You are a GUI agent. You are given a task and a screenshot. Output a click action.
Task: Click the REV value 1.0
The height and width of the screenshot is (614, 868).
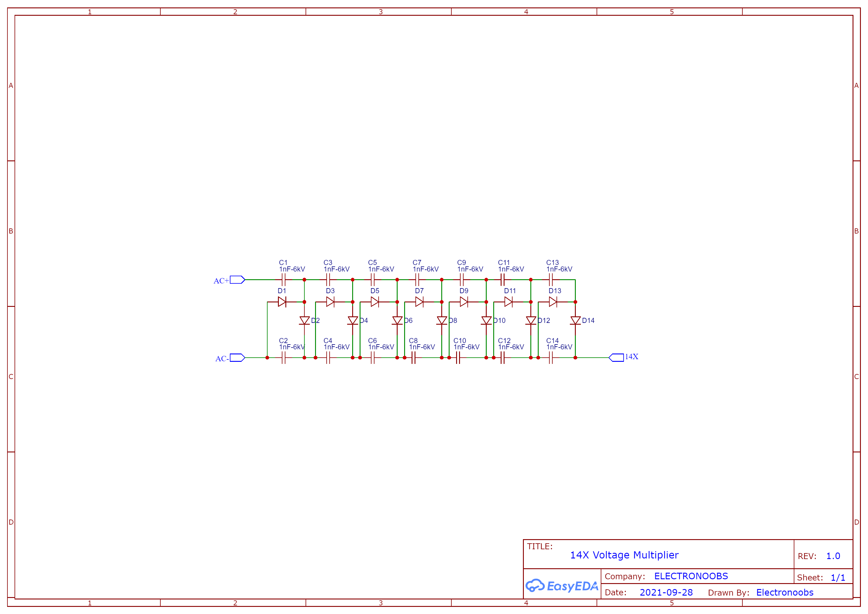tap(833, 556)
